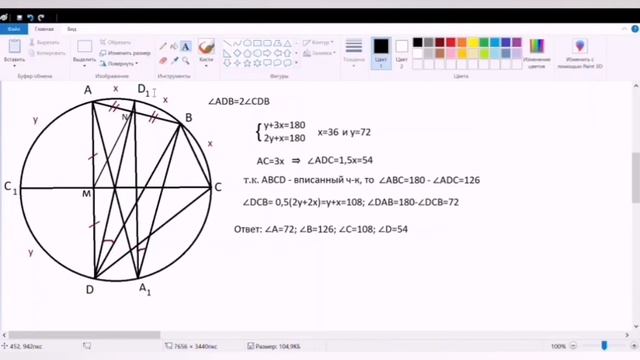Choose the Diamond shape
640x360 pixels.
238,53
